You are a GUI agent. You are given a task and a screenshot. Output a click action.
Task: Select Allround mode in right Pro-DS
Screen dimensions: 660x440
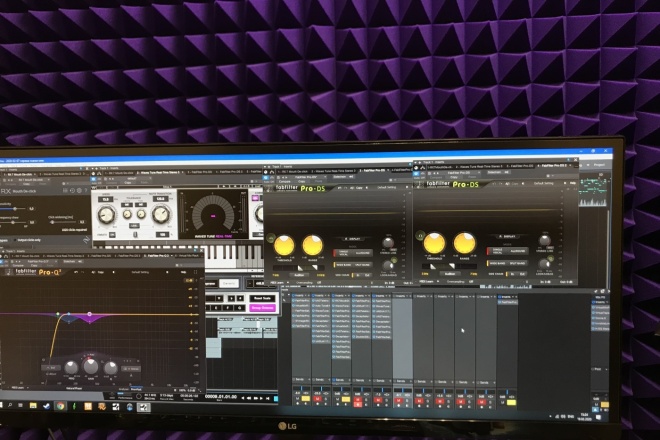tap(518, 251)
